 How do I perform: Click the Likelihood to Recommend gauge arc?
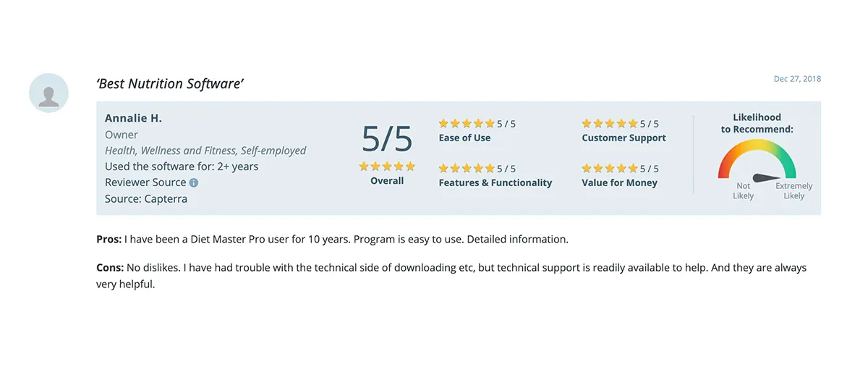click(757, 148)
